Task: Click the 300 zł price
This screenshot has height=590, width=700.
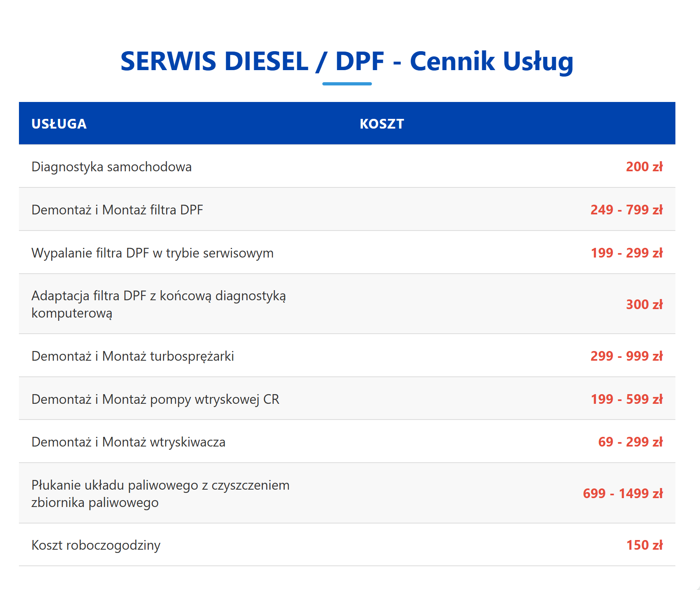Action: click(x=644, y=305)
